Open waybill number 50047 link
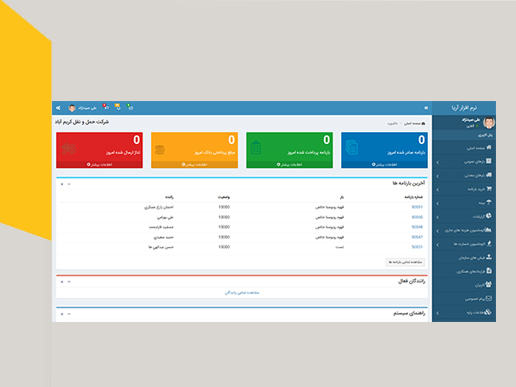Image resolution: width=516 pixels, height=387 pixels. click(x=417, y=237)
